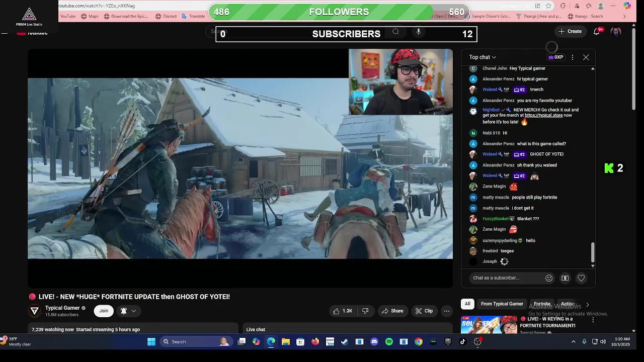The width and height of the screenshot is (644, 362).
Task: Start voice search with the microphone icon
Action: (418, 32)
